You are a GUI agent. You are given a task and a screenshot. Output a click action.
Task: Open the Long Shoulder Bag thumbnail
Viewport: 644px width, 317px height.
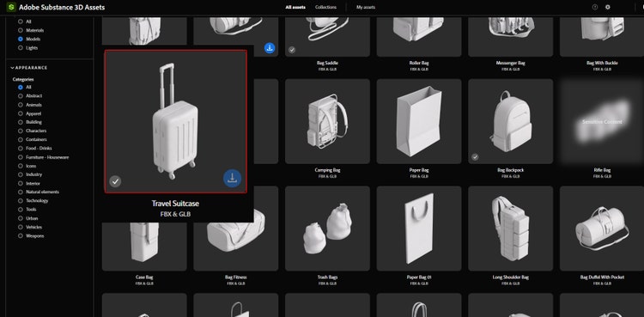[x=511, y=229]
